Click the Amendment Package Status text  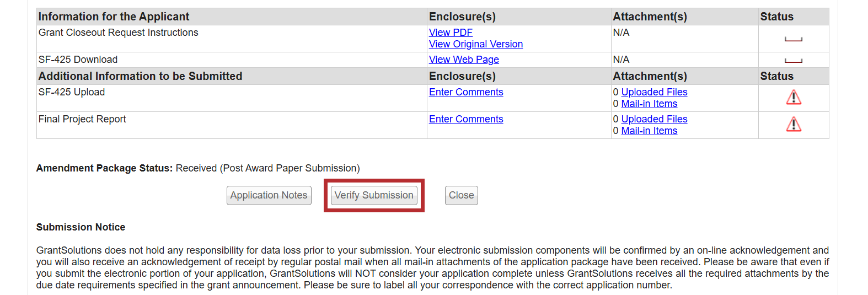click(x=197, y=168)
